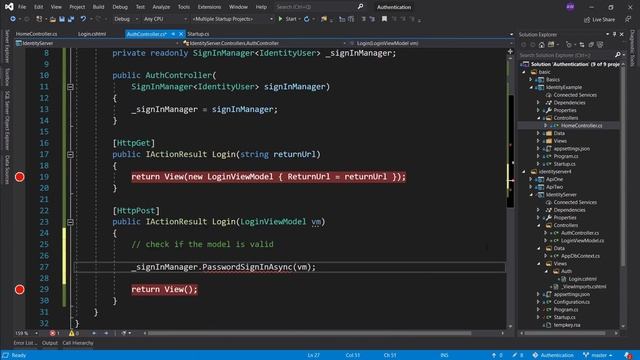The image size is (640, 360).
Task: Click the notifications icon in the status bar
Action: (628, 355)
